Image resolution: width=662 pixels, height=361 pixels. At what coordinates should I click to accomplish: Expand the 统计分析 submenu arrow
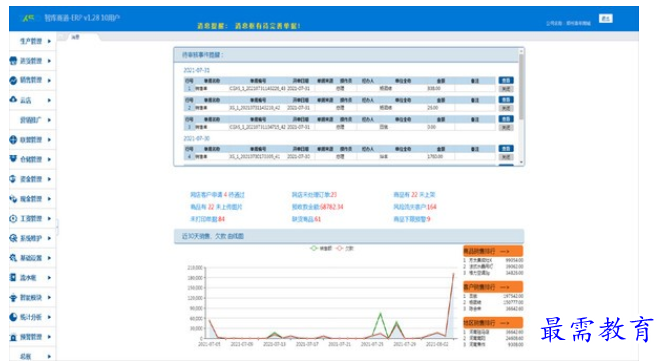pos(49,317)
